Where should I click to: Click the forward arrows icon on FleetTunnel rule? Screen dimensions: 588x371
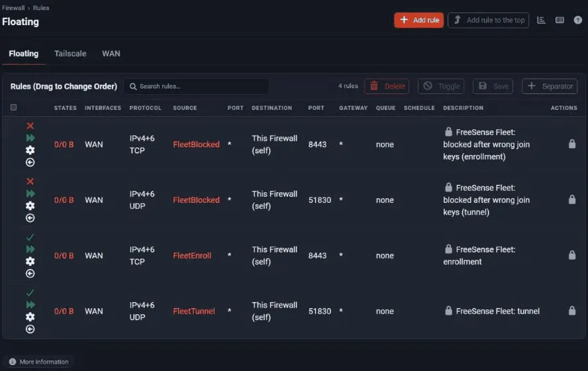[x=30, y=305]
